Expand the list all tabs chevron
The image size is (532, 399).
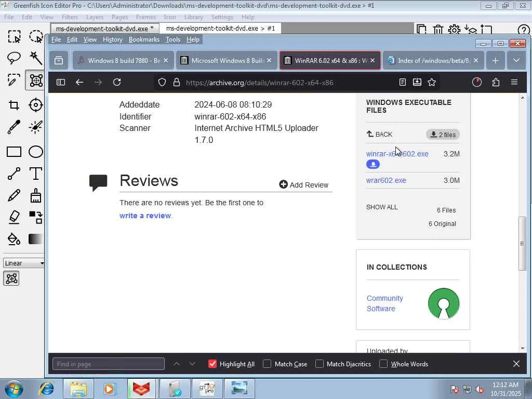(x=516, y=60)
